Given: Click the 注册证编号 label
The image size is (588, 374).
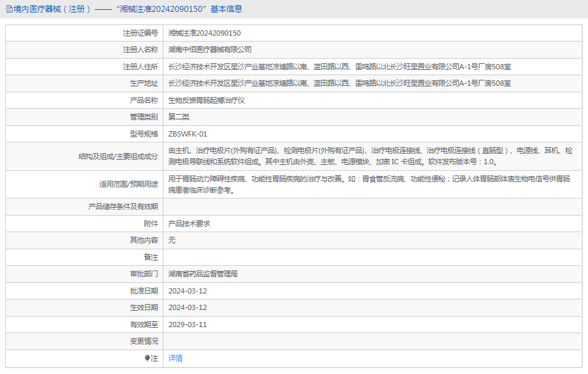Looking at the screenshot, I should (140, 33).
